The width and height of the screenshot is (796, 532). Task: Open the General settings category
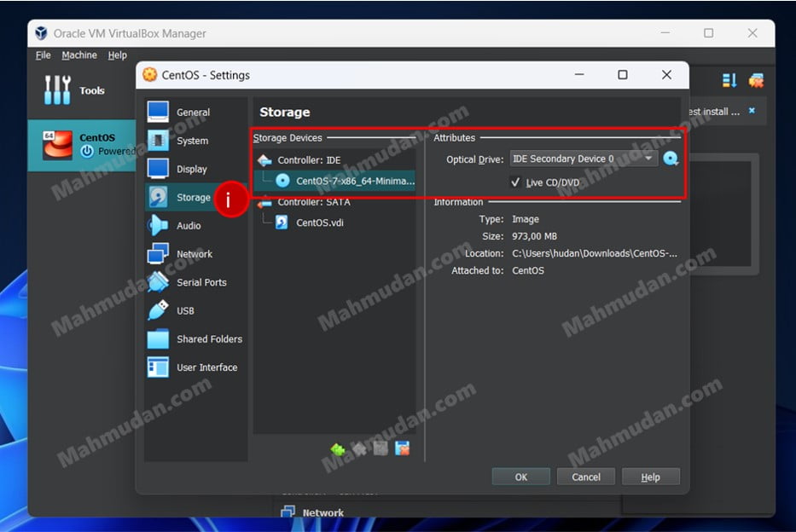[x=195, y=112]
